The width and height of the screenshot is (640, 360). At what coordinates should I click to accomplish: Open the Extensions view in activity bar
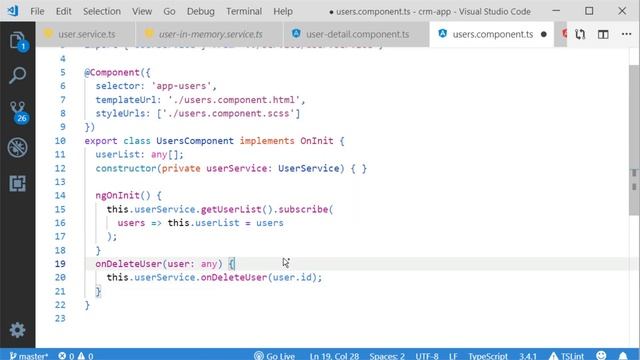(18, 183)
